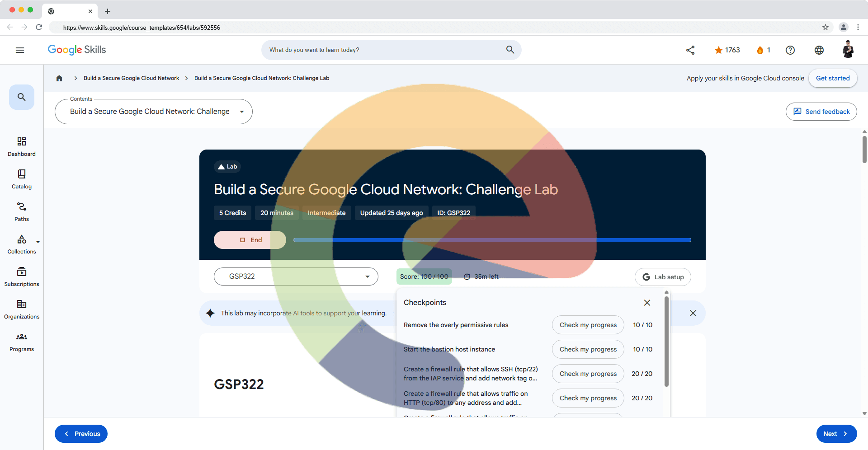
Task: Check progress for Start bastion host instance
Action: 588,349
